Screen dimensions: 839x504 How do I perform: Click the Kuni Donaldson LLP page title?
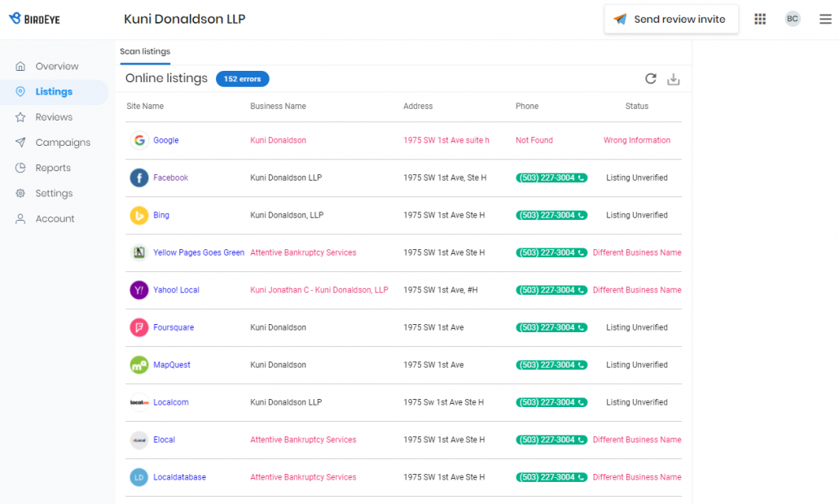pyautogui.click(x=185, y=19)
